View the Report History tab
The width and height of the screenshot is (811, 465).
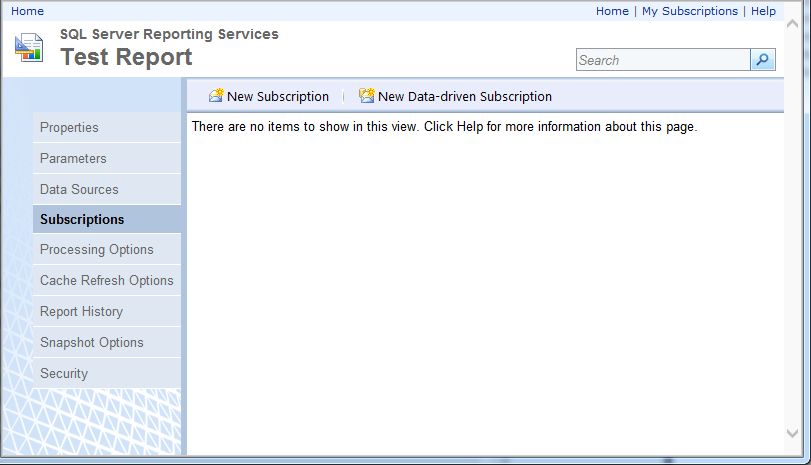(81, 312)
